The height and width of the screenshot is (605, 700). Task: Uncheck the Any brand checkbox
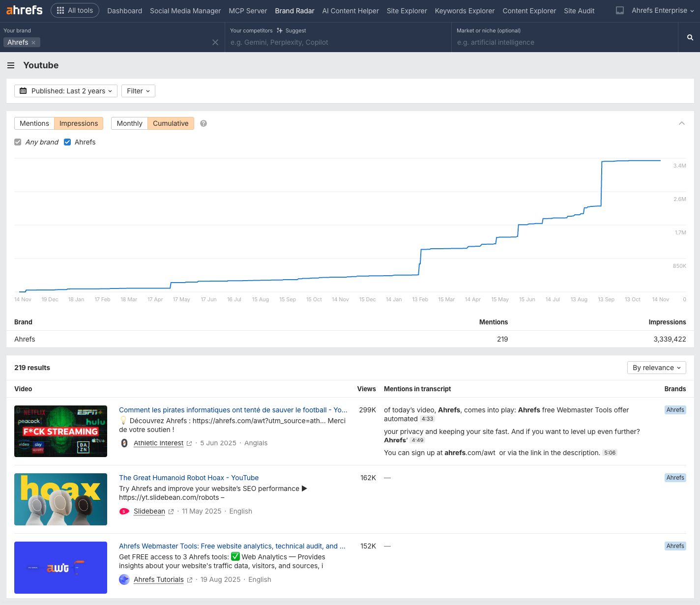(x=18, y=142)
